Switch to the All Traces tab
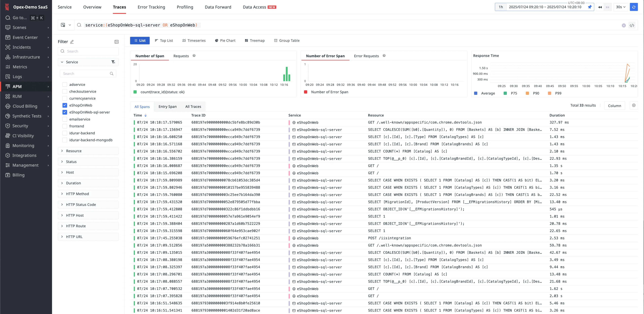This screenshot has width=644, height=314. (x=193, y=107)
